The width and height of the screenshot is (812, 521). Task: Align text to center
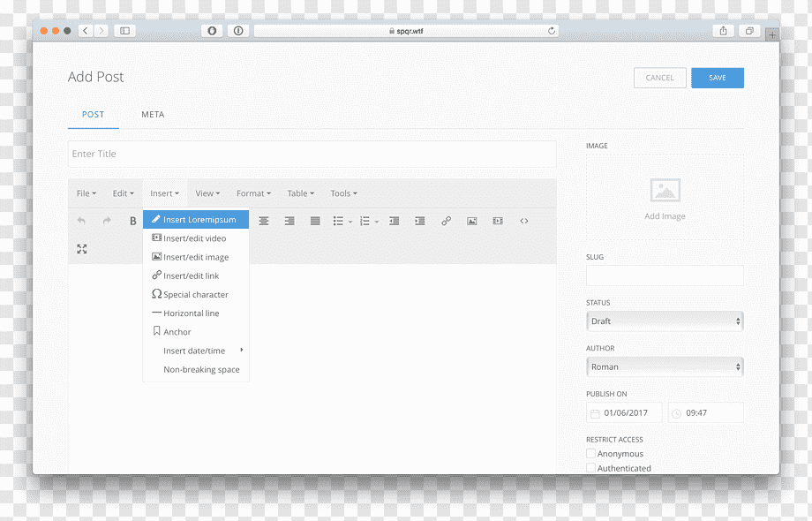(264, 221)
